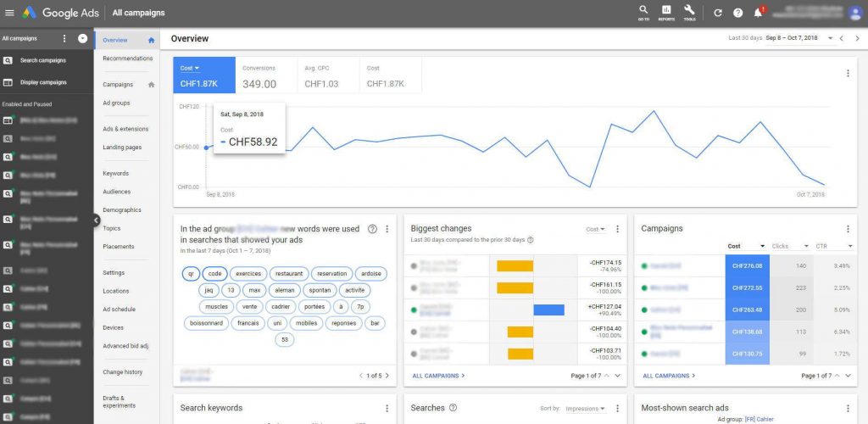This screenshot has width=868, height=424.
Task: Click home icon next to Campaigns
Action: pyautogui.click(x=151, y=85)
